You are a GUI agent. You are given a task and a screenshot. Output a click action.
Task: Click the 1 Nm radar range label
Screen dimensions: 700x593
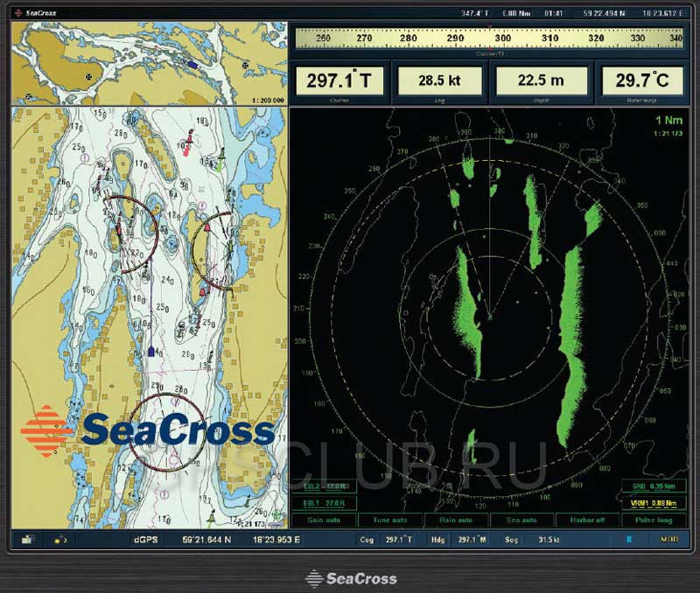click(668, 120)
